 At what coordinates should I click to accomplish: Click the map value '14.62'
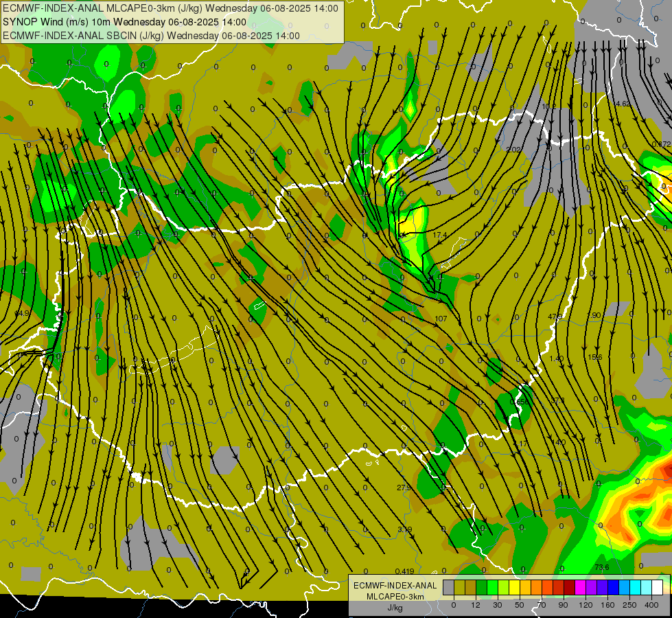(621, 104)
